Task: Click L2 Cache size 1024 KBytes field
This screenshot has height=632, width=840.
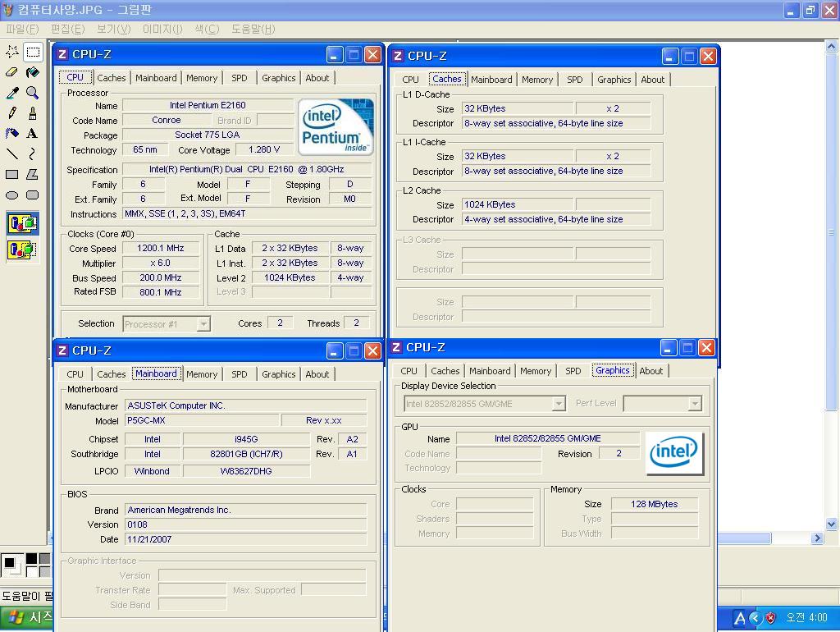Action: 518,204
